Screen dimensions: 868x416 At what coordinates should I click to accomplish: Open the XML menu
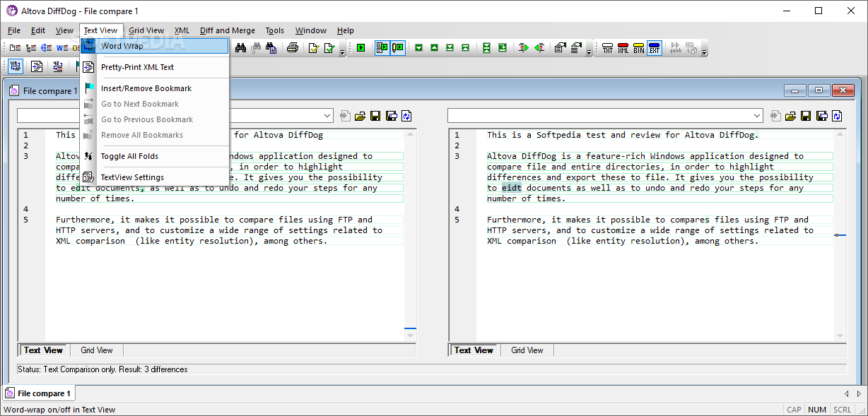point(182,30)
